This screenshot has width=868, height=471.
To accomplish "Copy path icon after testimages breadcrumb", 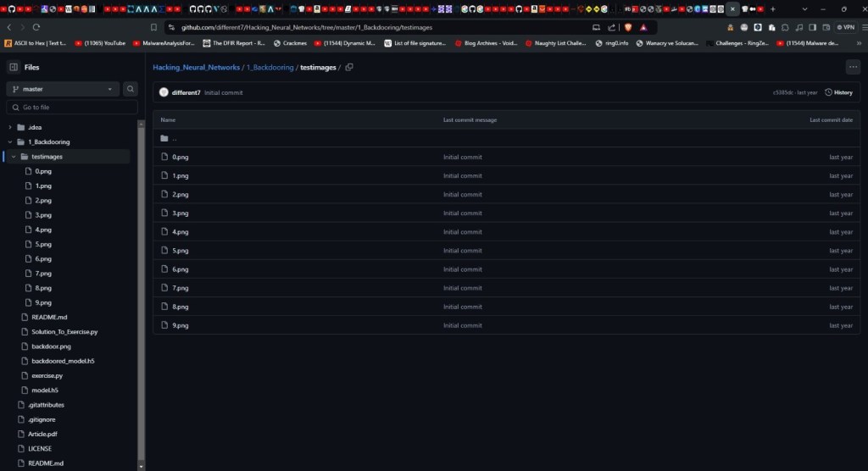I will tap(349, 67).
